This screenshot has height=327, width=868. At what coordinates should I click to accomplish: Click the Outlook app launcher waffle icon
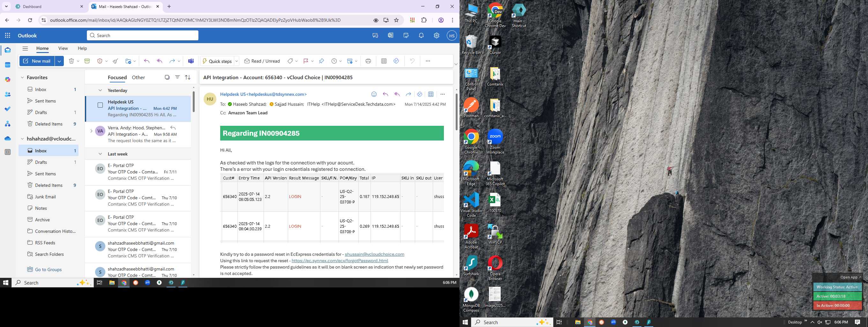(x=8, y=35)
